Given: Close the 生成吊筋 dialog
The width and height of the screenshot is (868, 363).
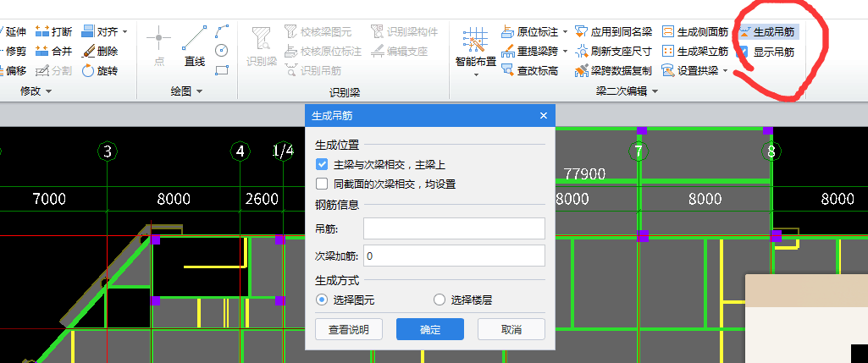Looking at the screenshot, I should point(544,116).
